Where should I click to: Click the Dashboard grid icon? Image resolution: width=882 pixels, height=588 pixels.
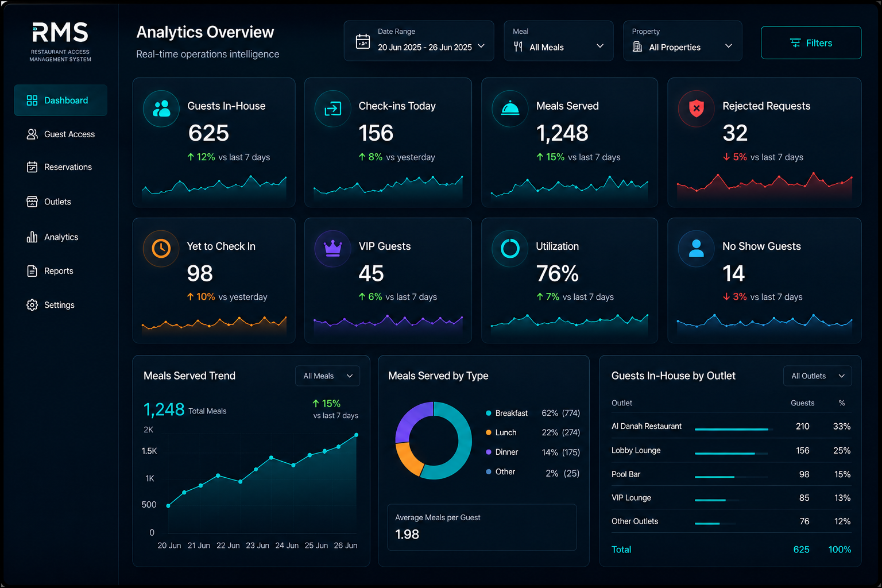(x=32, y=100)
